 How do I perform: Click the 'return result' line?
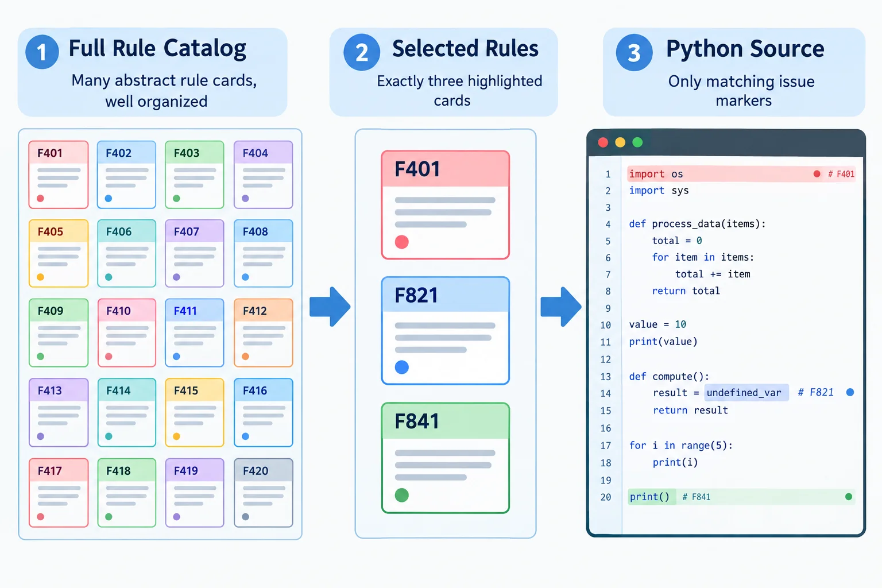(x=690, y=411)
